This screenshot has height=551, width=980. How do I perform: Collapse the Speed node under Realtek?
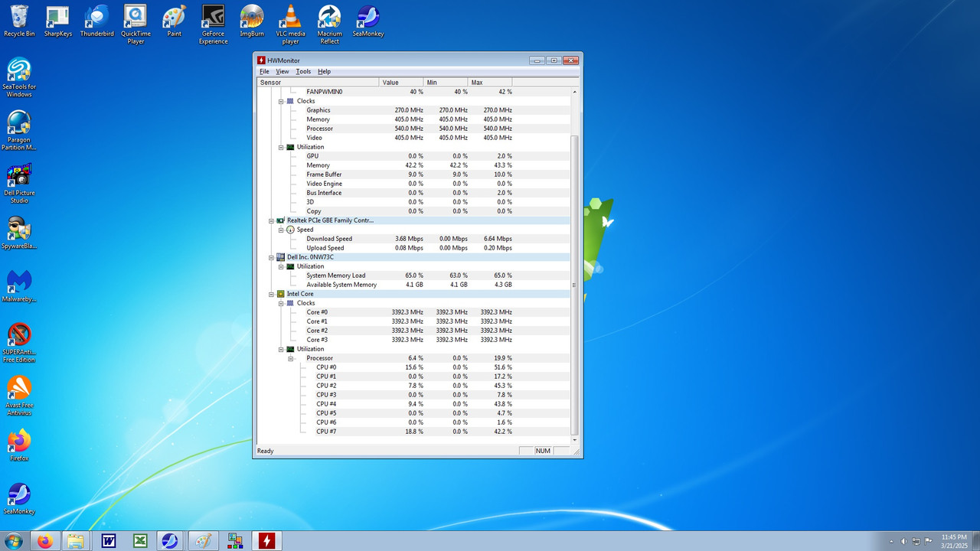(x=281, y=230)
